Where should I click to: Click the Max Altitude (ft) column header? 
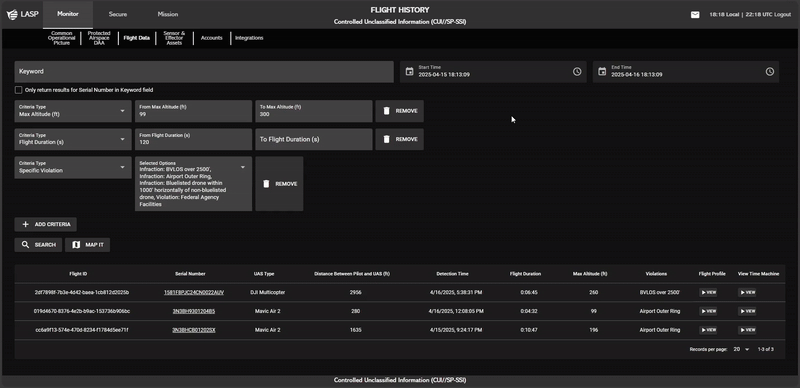pos(590,274)
